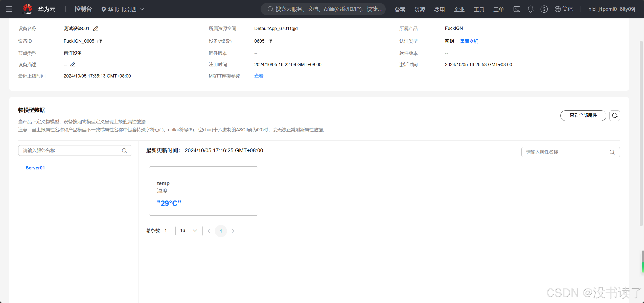Open the language switcher 简体
The height and width of the screenshot is (303, 644).
(x=564, y=9)
